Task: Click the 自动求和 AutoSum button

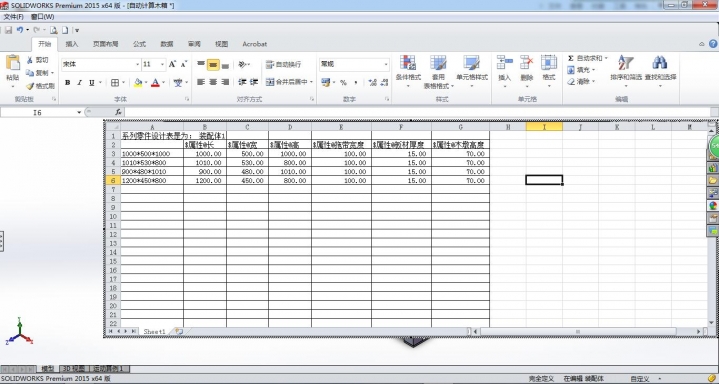Action: (587, 58)
